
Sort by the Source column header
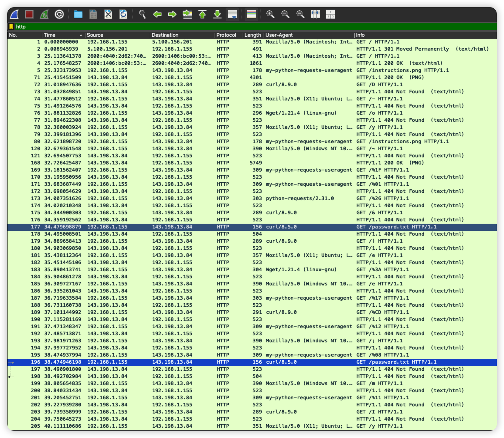point(117,35)
